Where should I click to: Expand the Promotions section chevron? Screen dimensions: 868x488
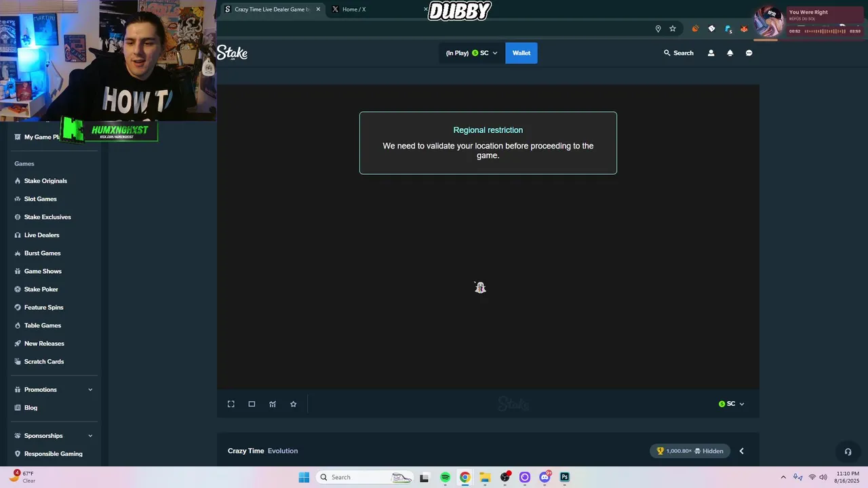90,390
